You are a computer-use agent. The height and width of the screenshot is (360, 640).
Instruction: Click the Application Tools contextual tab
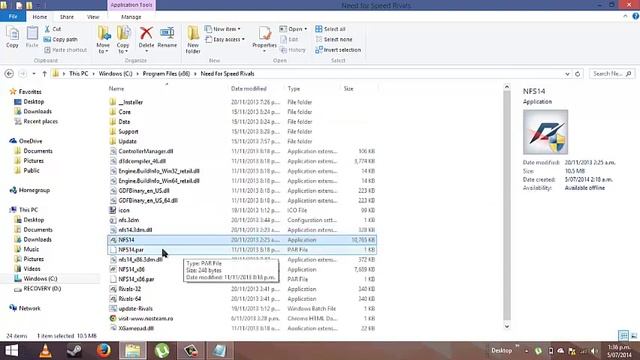coord(131,5)
